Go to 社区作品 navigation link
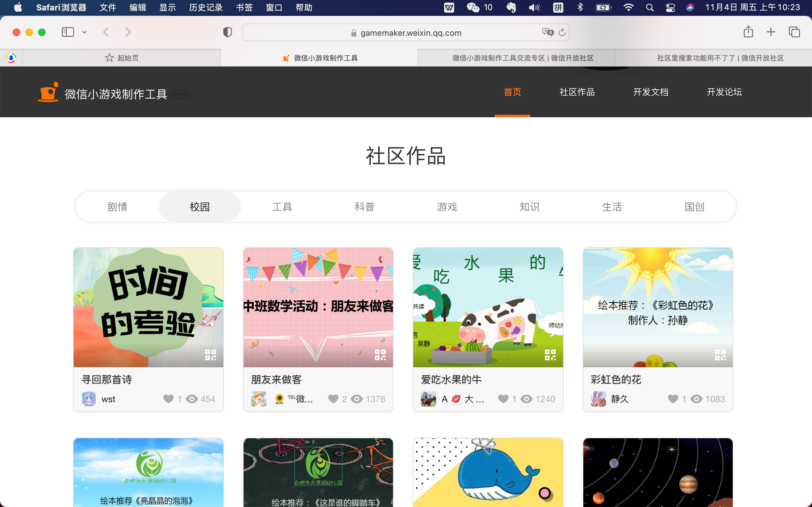The image size is (812, 507). (x=577, y=92)
